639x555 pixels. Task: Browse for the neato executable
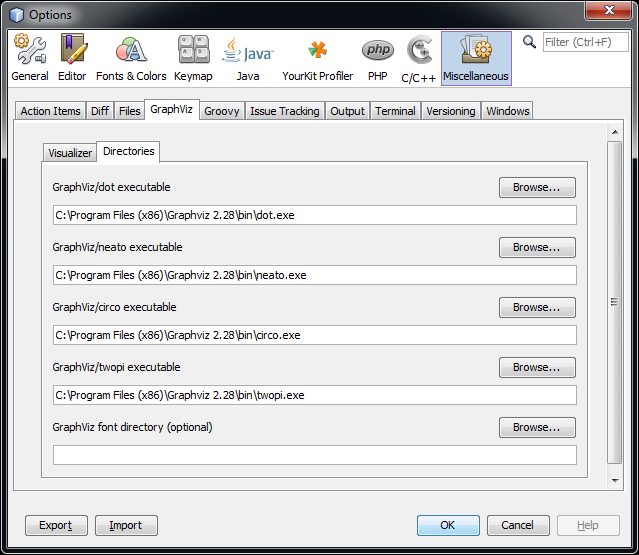pos(537,247)
